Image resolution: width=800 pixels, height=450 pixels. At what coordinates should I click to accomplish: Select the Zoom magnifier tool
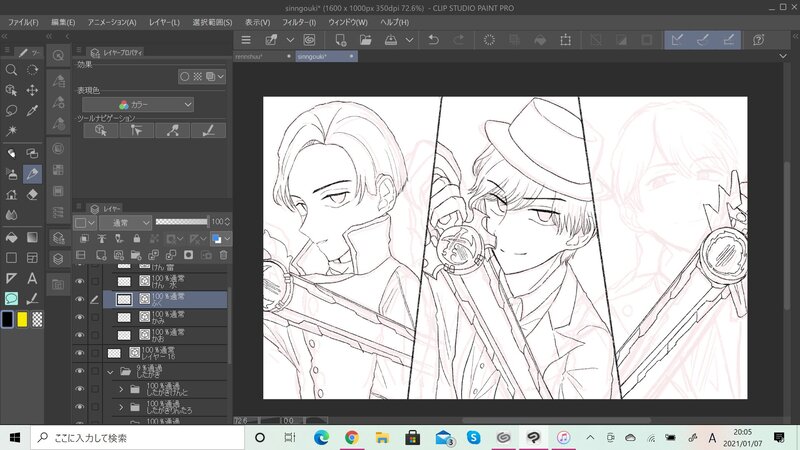11,70
